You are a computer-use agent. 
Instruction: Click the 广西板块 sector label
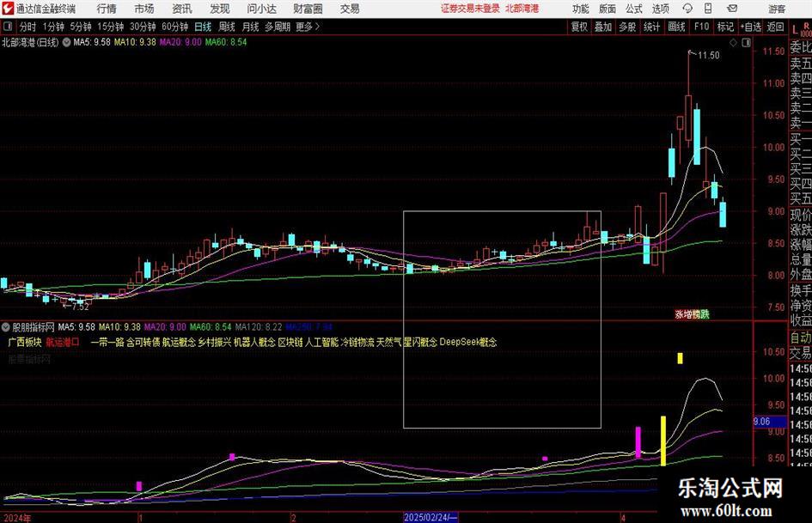(25, 342)
